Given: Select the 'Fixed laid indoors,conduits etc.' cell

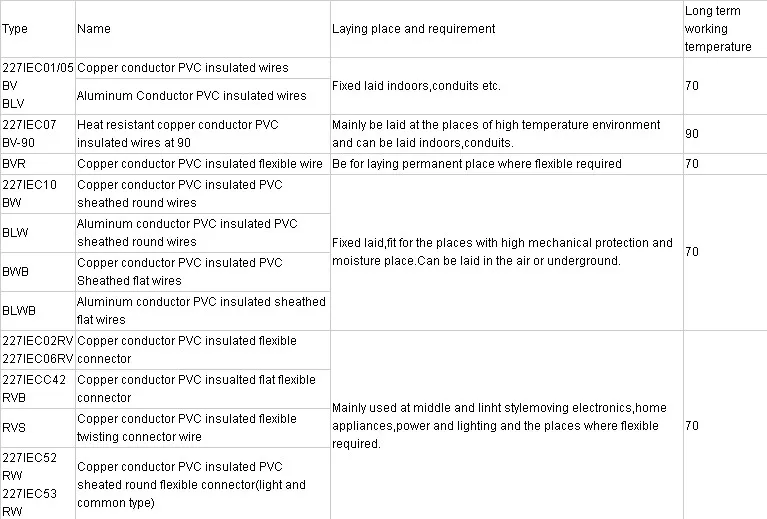Looking at the screenshot, I should [x=416, y=86].
